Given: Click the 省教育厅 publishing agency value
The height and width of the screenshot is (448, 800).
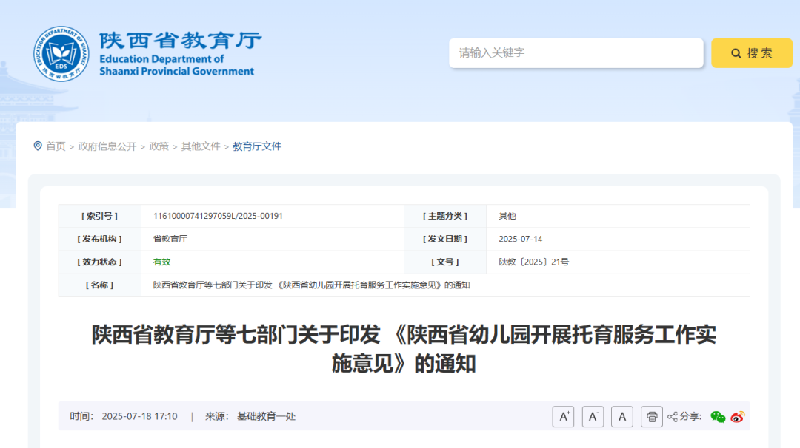Looking at the screenshot, I should coord(170,239).
